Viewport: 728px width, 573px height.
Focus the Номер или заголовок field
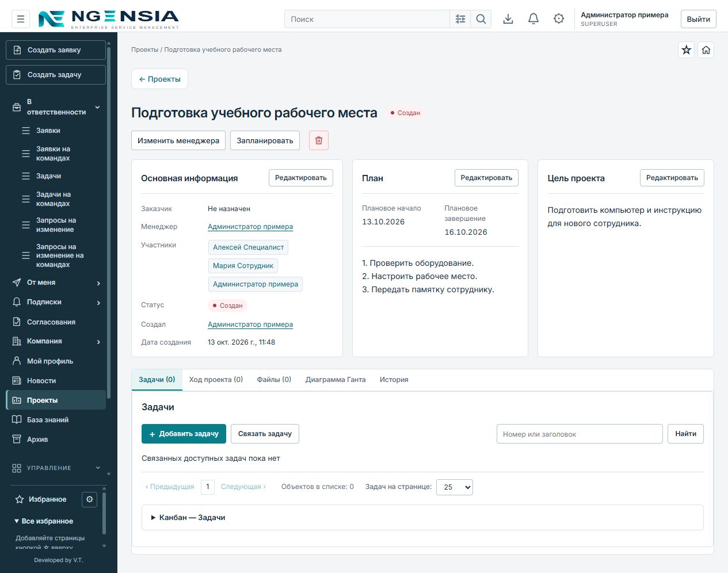(x=580, y=434)
